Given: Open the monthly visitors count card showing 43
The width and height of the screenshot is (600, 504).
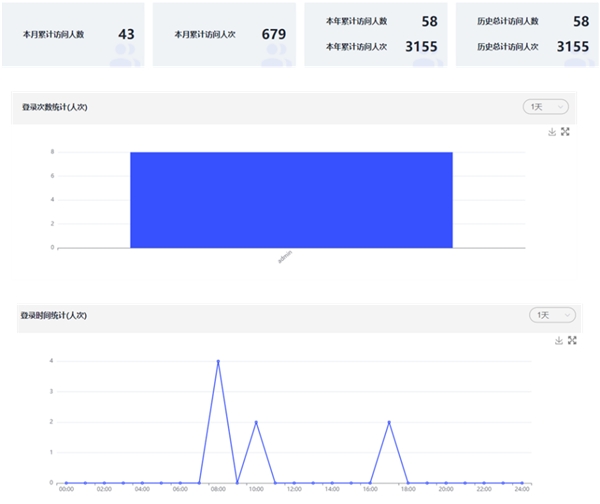Looking at the screenshot, I should pyautogui.click(x=73, y=34).
